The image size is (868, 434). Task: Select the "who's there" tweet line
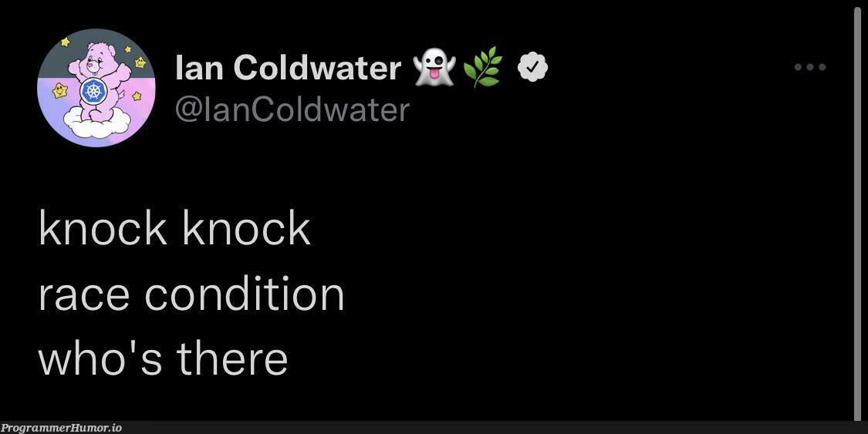pos(164,358)
